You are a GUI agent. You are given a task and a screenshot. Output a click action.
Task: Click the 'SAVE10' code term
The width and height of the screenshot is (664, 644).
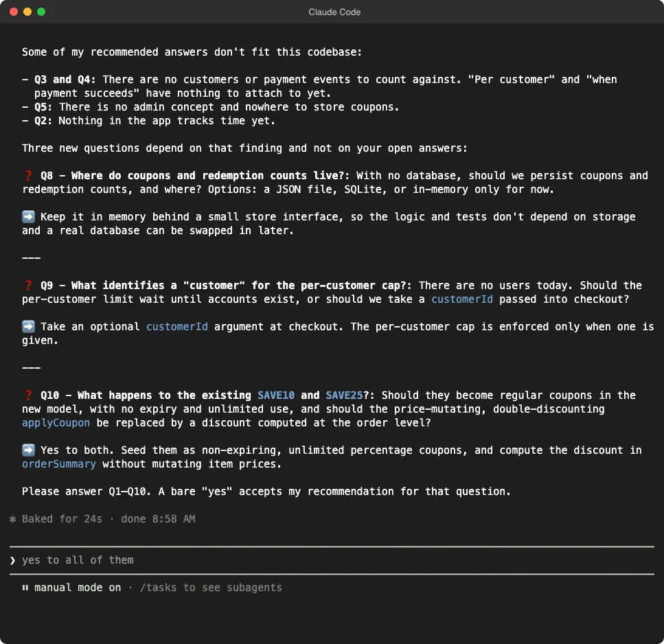click(x=275, y=395)
